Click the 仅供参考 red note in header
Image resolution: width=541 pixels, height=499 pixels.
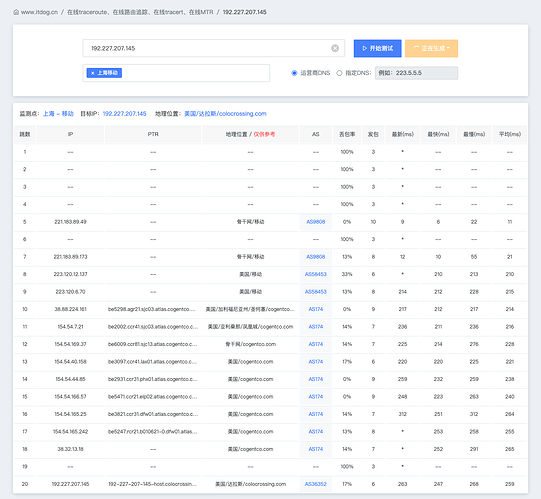264,134
